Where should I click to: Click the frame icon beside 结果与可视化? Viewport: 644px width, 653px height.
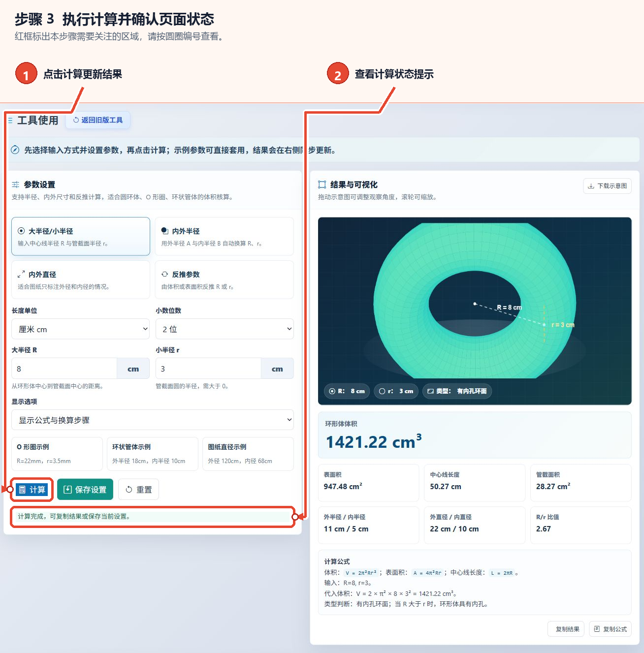(322, 185)
